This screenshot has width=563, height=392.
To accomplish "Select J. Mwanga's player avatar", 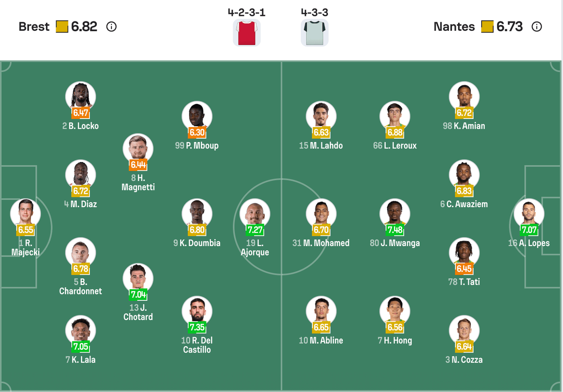I will click(395, 214).
